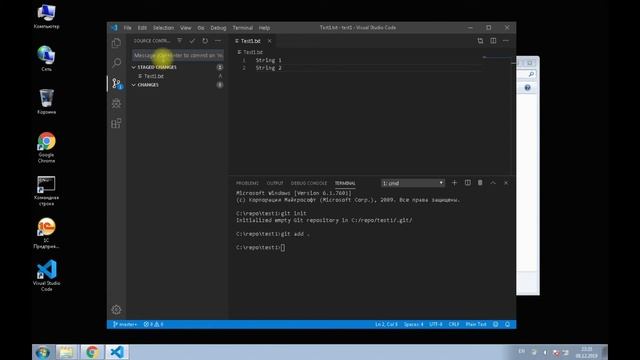Screen dimensions: 640x360
Task: Close the Test1.txt editor tab
Action: pos(269,41)
